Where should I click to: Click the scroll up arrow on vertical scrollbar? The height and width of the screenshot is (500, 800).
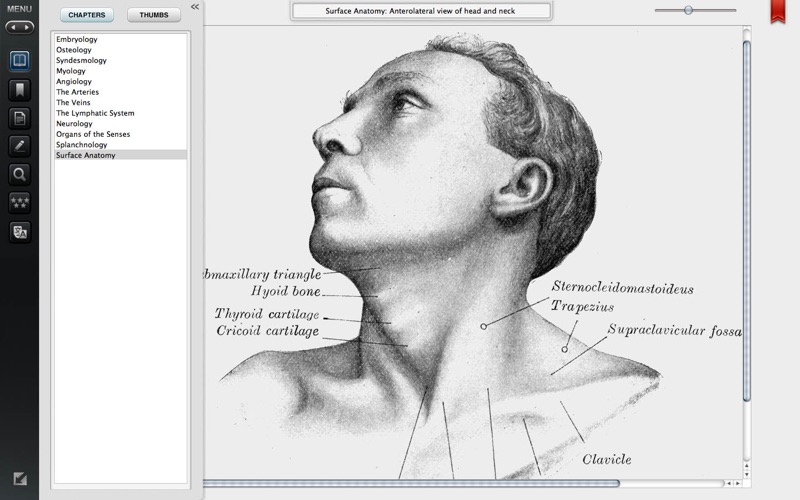pyautogui.click(x=746, y=466)
